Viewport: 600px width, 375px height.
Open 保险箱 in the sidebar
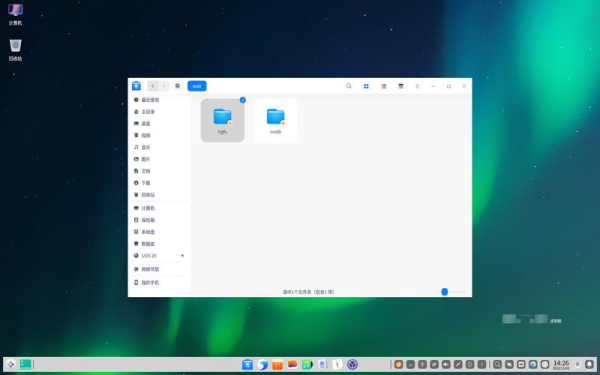[160, 220]
